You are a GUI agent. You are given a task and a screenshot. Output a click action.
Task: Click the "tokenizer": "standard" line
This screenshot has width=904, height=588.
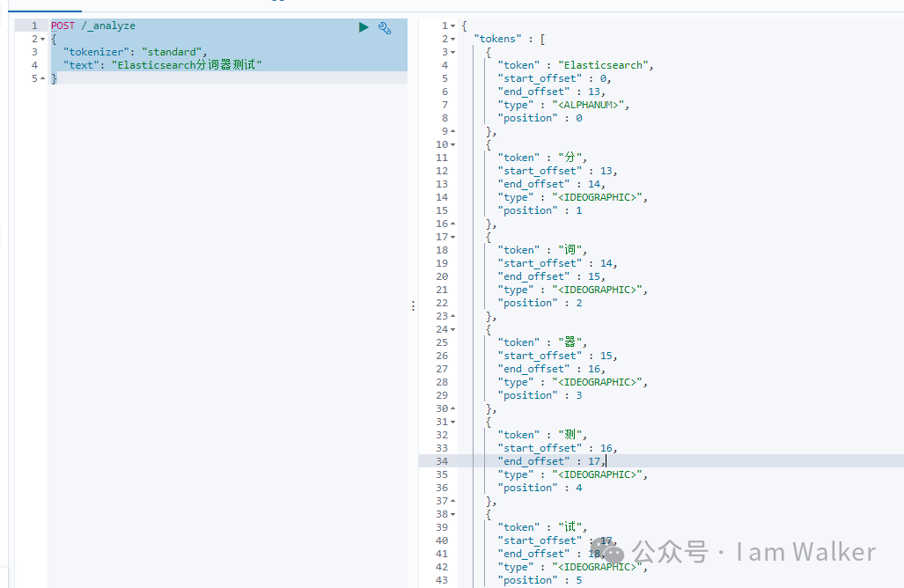click(135, 52)
